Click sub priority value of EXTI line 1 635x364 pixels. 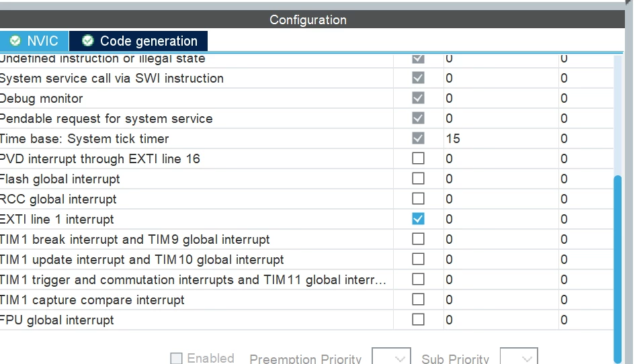coord(564,219)
